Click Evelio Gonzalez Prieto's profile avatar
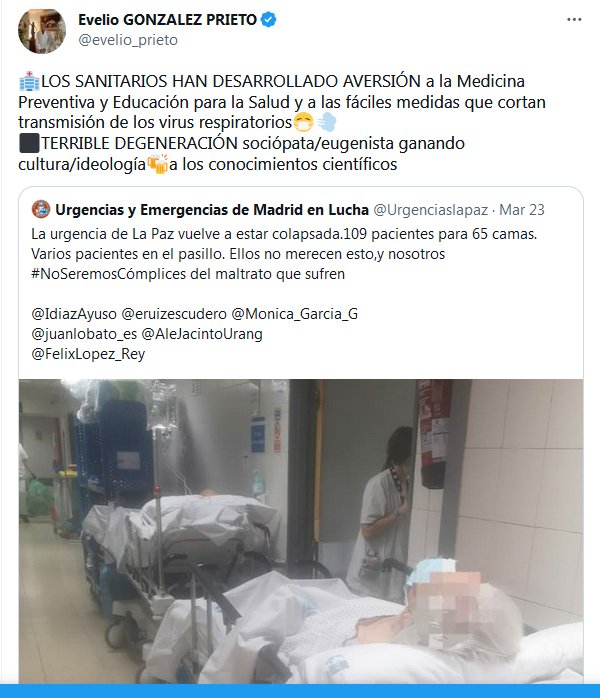Image resolution: width=600 pixels, height=698 pixels. [x=42, y=31]
